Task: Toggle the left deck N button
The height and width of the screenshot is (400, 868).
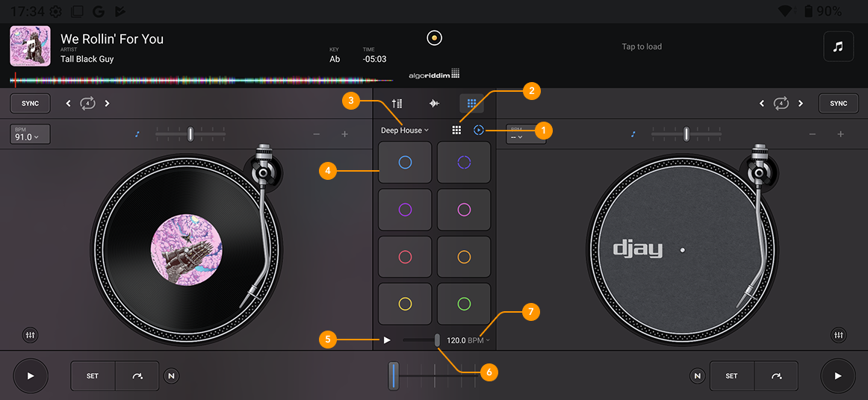Action: tap(171, 376)
